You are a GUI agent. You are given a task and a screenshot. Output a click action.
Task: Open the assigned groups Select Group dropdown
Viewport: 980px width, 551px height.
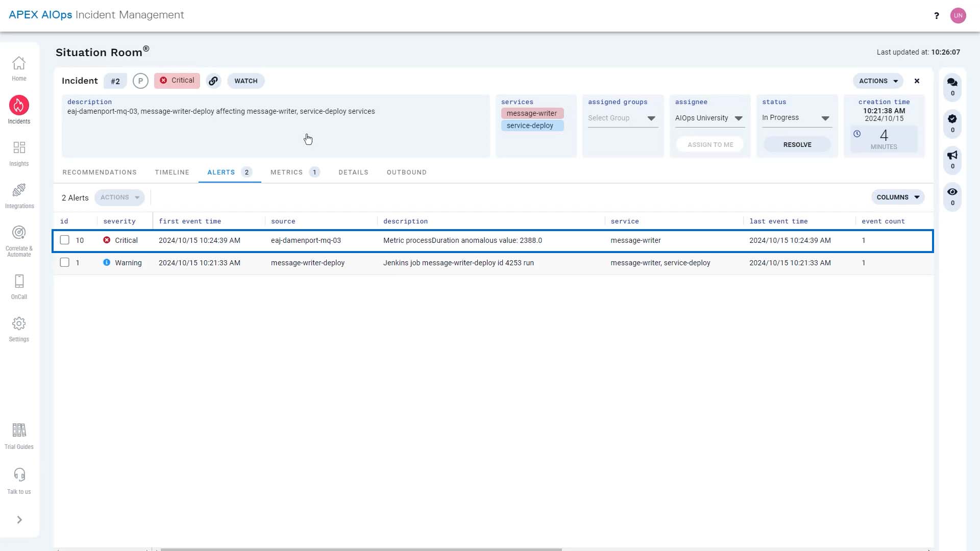pyautogui.click(x=651, y=118)
